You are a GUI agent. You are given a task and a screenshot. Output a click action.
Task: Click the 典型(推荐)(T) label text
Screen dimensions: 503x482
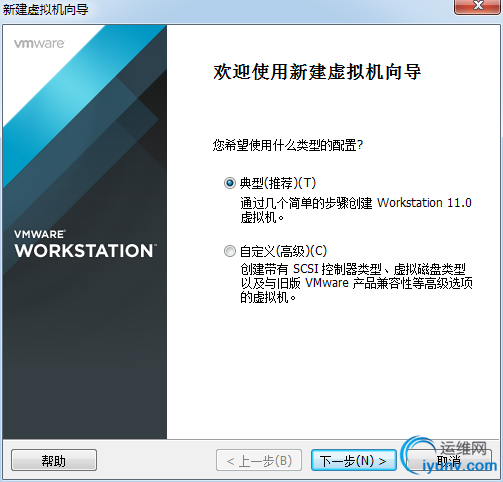click(x=278, y=183)
